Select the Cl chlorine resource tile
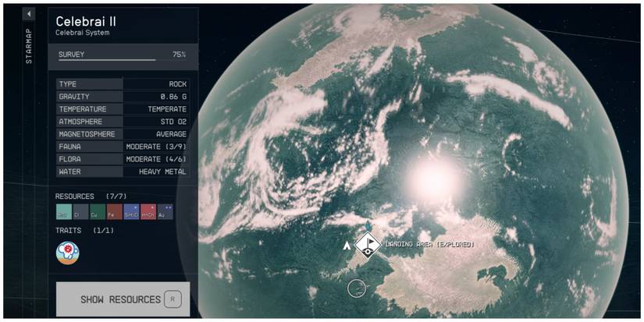 tap(80, 212)
